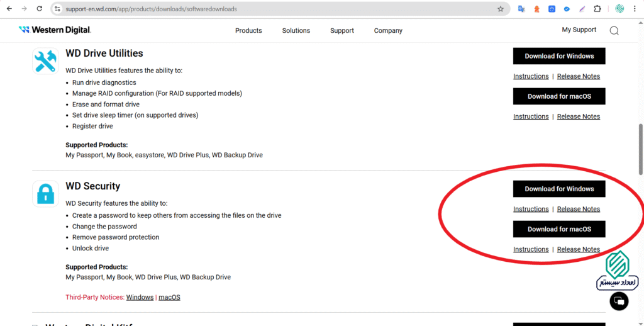Download WD Security for Windows
Image resolution: width=644 pixels, height=326 pixels.
tap(559, 189)
